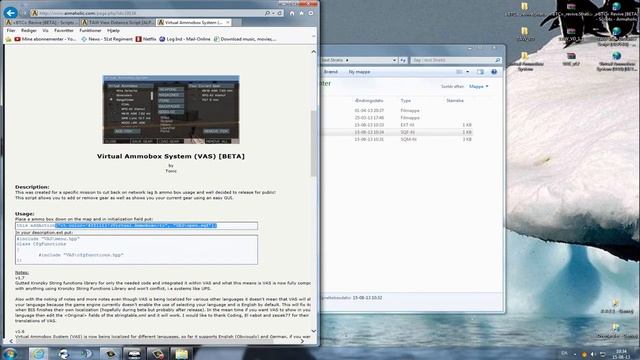The width and height of the screenshot is (640, 360).
Task: Open the News - 51st Regiment bookmark
Action: coord(107,39)
